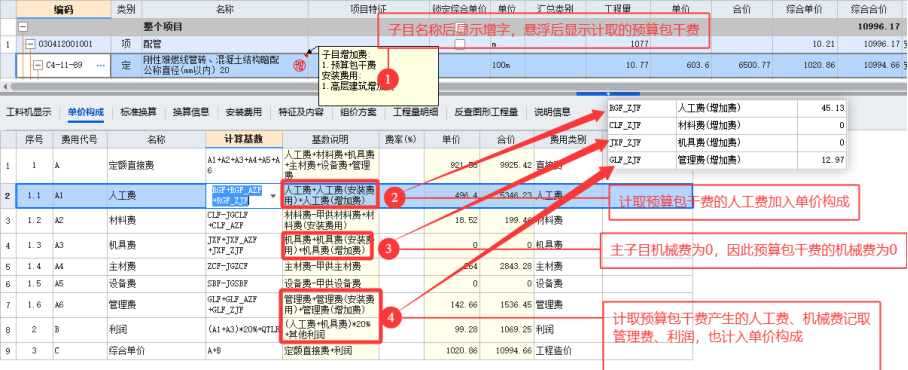Click the A+B formula cell

tap(244, 350)
